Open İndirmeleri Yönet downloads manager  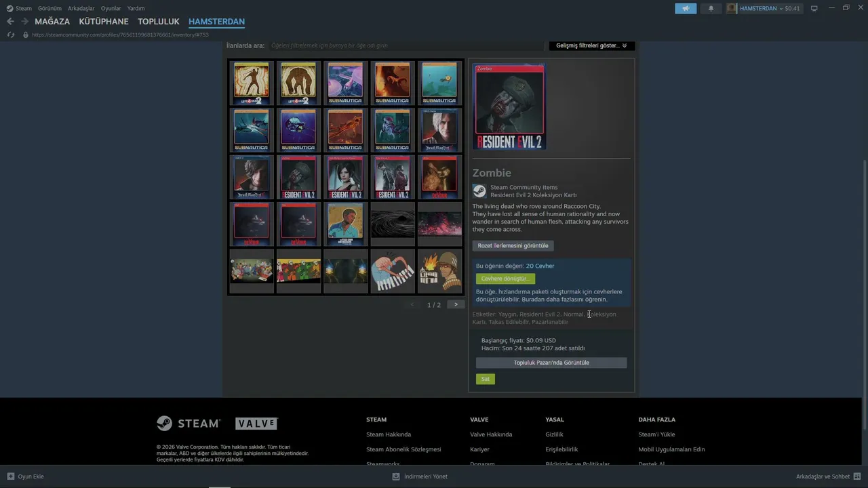click(420, 476)
